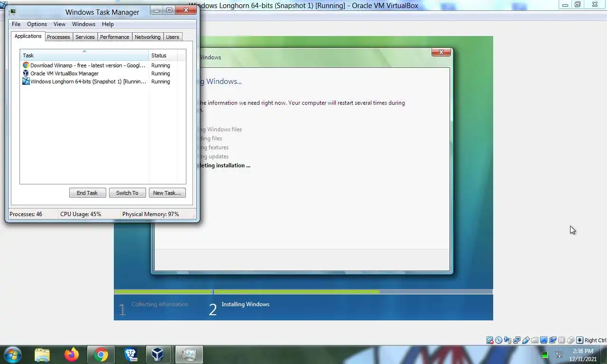
Task: Switch to the Services tab
Action: point(85,37)
